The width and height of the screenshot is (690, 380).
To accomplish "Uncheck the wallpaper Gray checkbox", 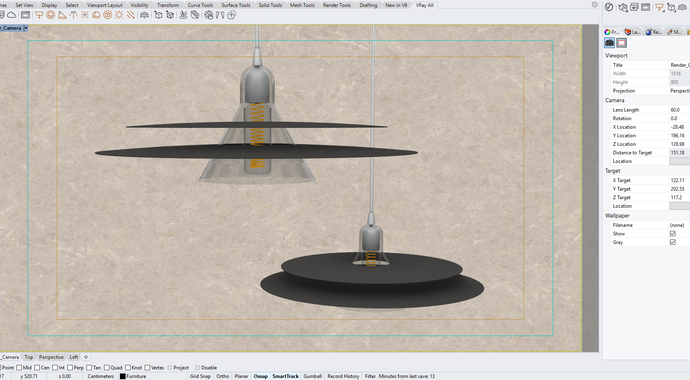I will [x=672, y=242].
